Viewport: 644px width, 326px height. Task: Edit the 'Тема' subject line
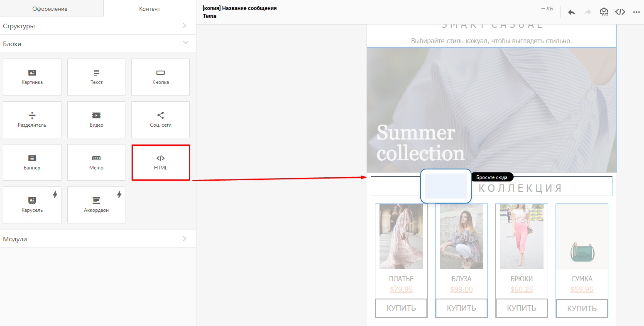[x=210, y=16]
